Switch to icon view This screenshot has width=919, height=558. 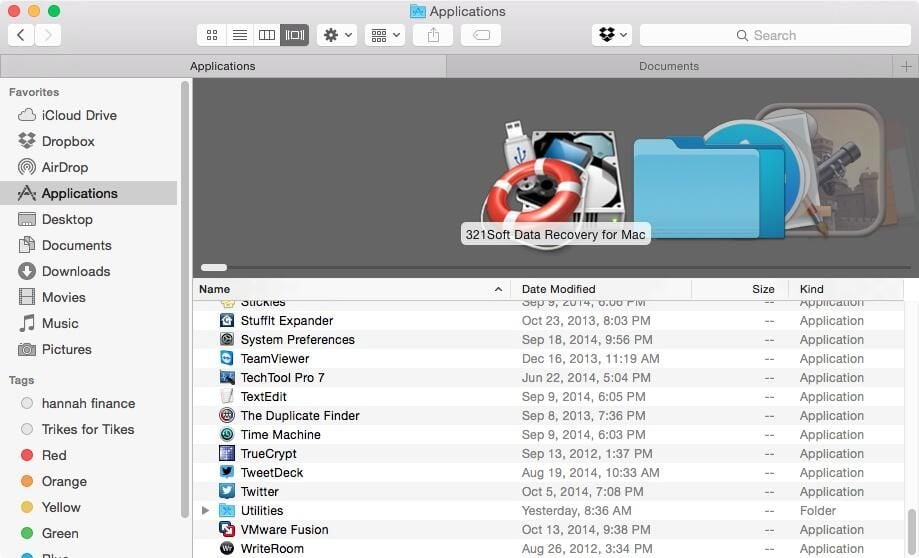pos(212,35)
